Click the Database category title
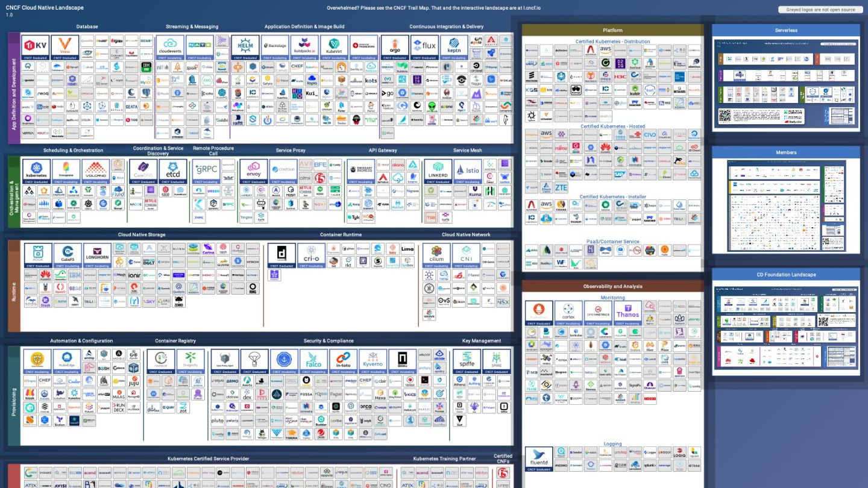The width and height of the screenshot is (868, 488). pos(87,27)
